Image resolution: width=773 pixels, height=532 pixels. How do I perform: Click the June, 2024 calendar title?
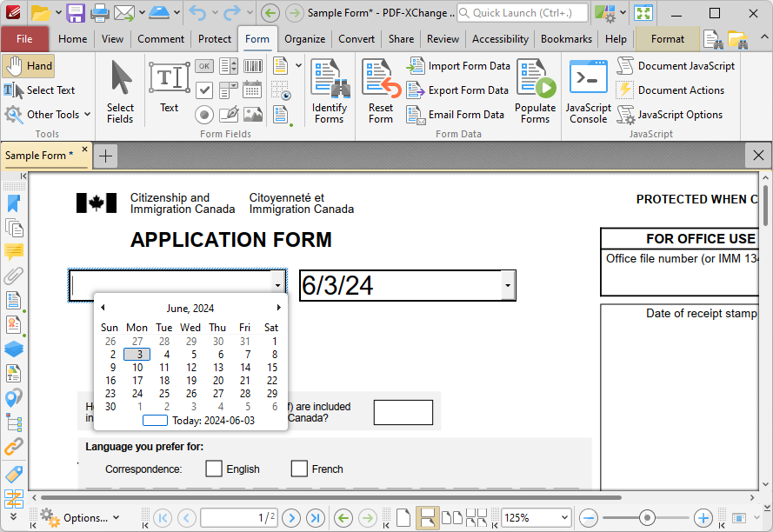190,308
